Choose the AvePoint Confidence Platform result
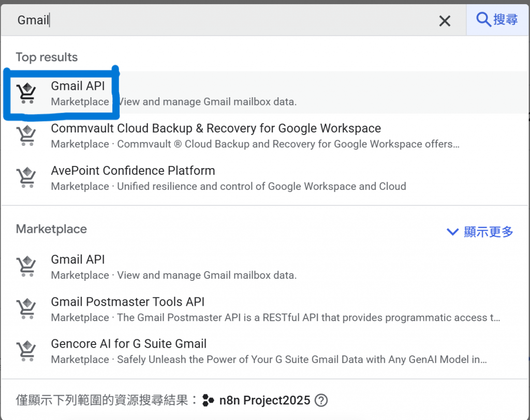 [x=132, y=171]
